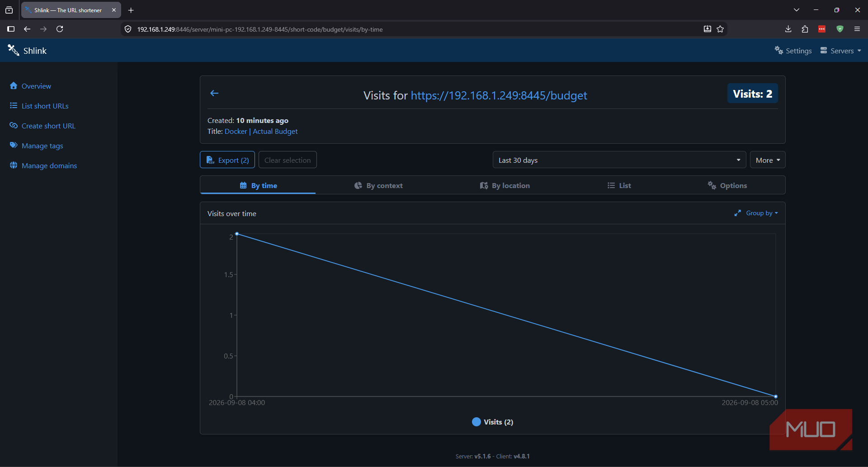Open the Options tab
Image resolution: width=868 pixels, height=467 pixels.
(x=727, y=185)
